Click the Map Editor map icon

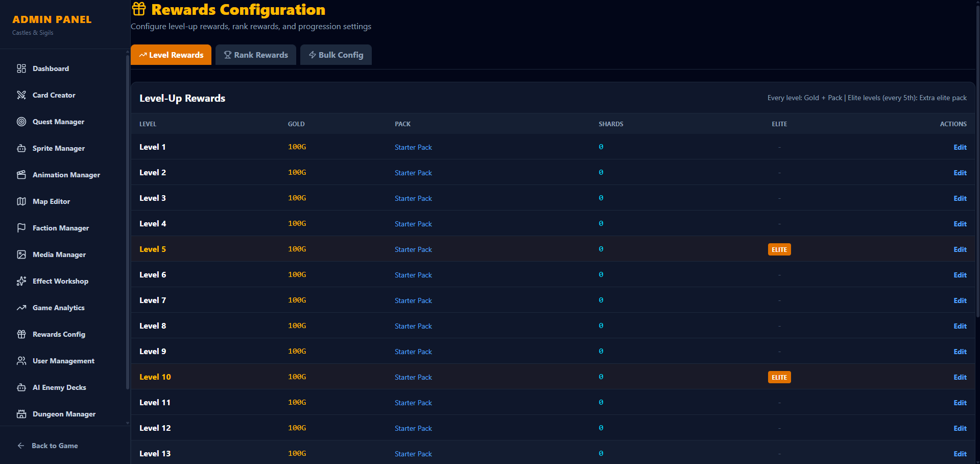21,201
